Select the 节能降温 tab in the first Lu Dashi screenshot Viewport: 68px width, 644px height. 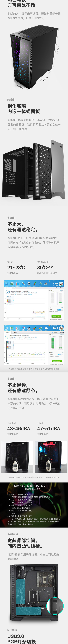[x=15, y=288]
